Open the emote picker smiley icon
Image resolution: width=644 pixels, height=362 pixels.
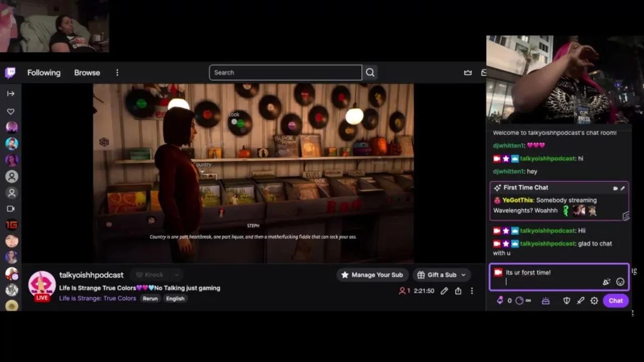[620, 282]
